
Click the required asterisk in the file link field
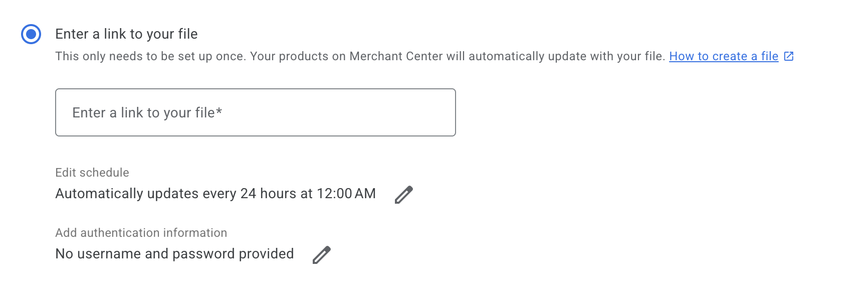tap(219, 111)
